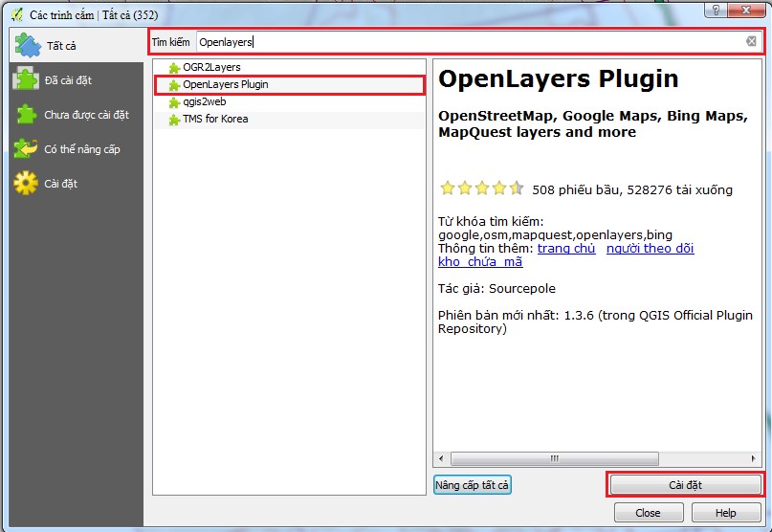
Task: Select TMS for Korea plugin
Action: [x=214, y=120]
